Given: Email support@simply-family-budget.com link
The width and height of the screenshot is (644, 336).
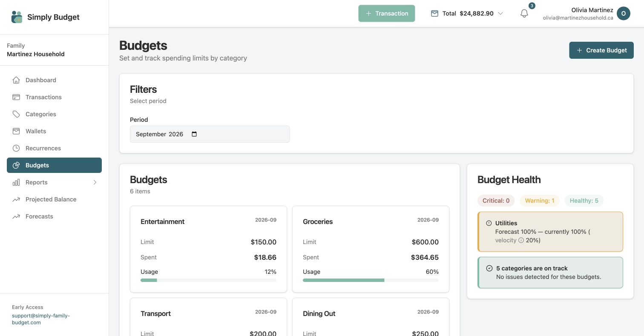Looking at the screenshot, I should coord(40,319).
